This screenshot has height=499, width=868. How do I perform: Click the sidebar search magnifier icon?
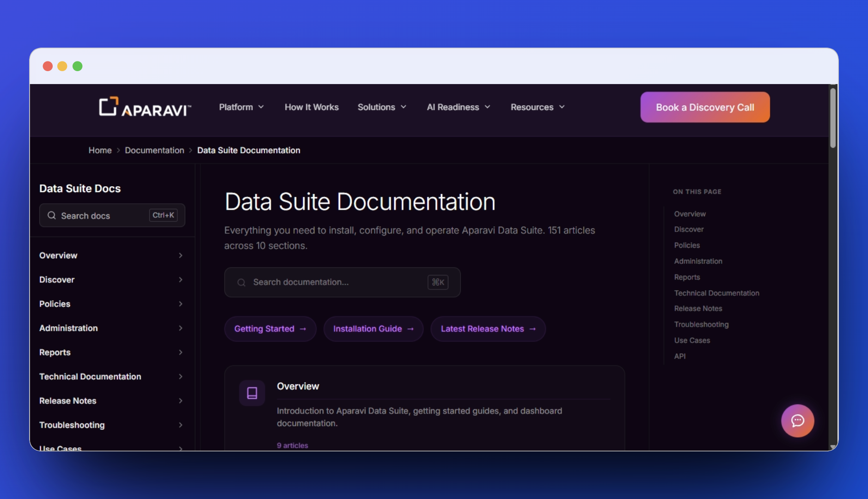(x=52, y=215)
